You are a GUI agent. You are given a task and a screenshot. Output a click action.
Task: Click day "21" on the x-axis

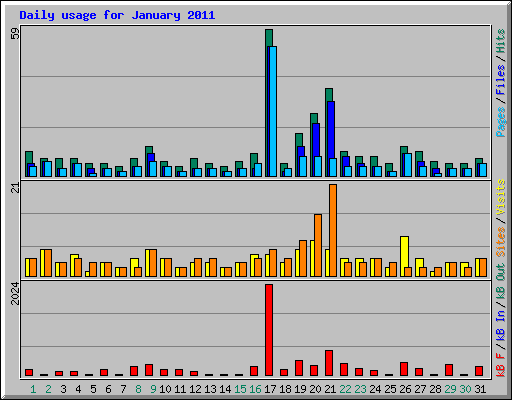tap(330, 389)
